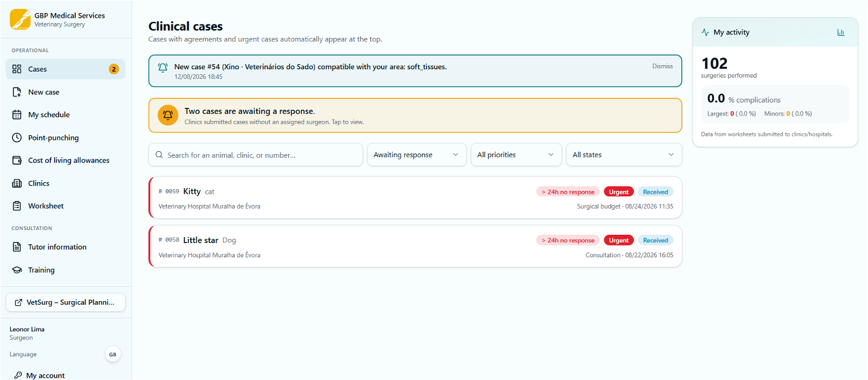Viewport: 868px width, 380px height.
Task: Open the Awaiting response filter dropdown
Action: click(417, 155)
